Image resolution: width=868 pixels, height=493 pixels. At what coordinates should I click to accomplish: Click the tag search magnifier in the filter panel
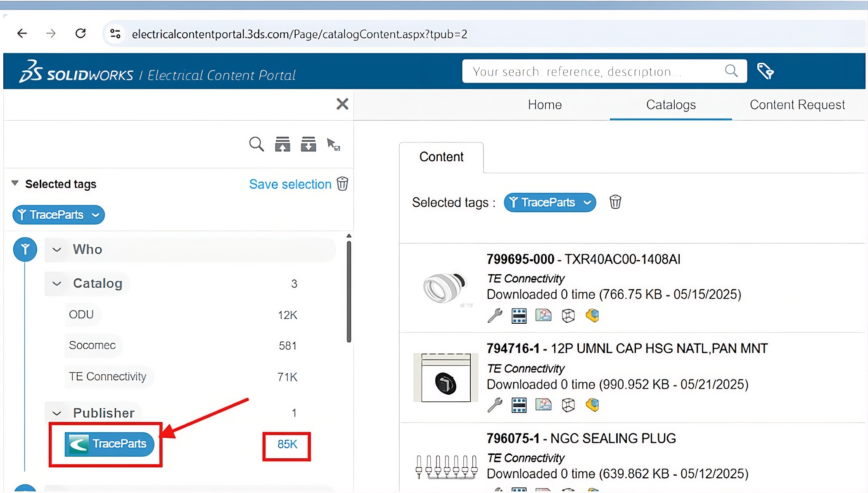click(x=256, y=145)
